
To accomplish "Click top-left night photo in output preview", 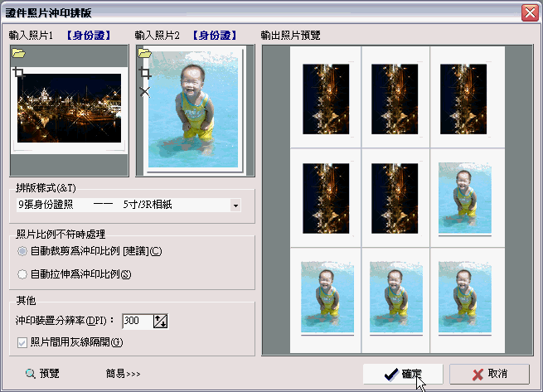I will point(326,99).
